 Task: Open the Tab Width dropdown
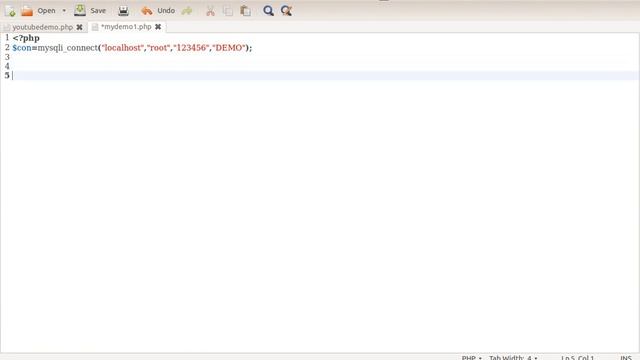[513, 357]
